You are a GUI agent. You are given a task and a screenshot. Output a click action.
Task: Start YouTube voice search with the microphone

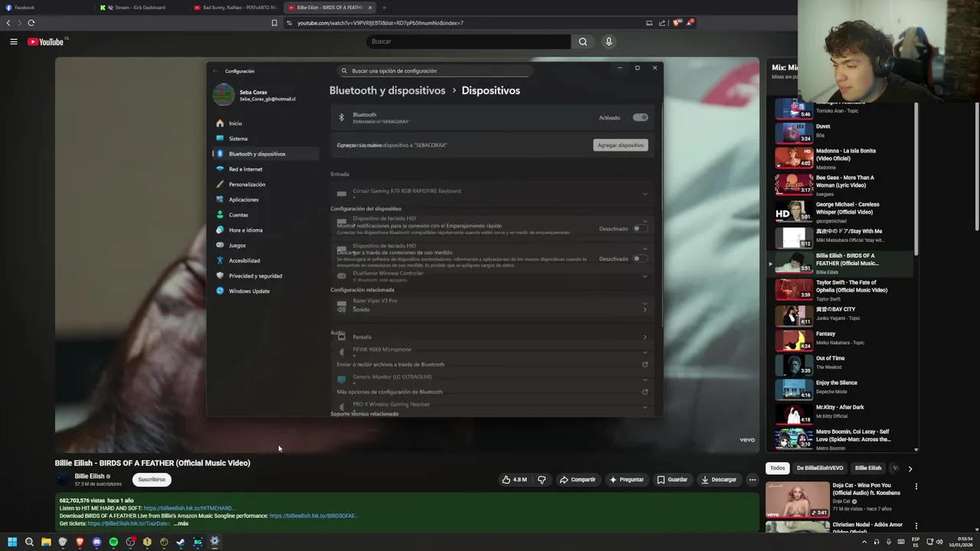(x=609, y=41)
